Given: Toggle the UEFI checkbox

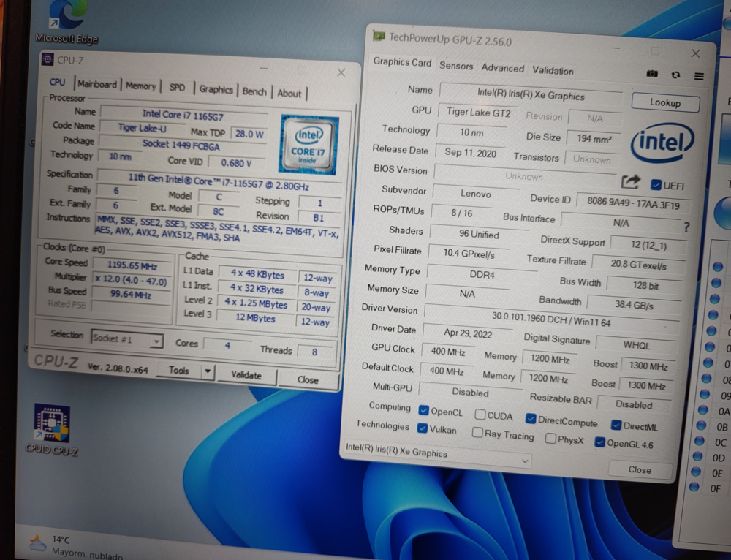Looking at the screenshot, I should tap(656, 185).
